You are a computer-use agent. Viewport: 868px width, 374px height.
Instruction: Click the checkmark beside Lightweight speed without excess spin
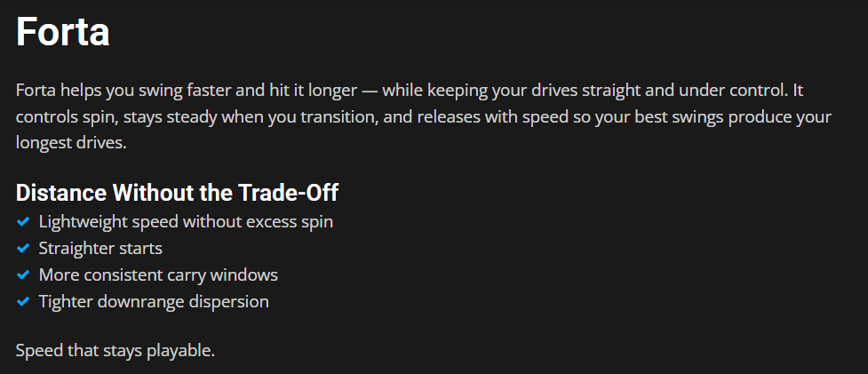click(23, 221)
